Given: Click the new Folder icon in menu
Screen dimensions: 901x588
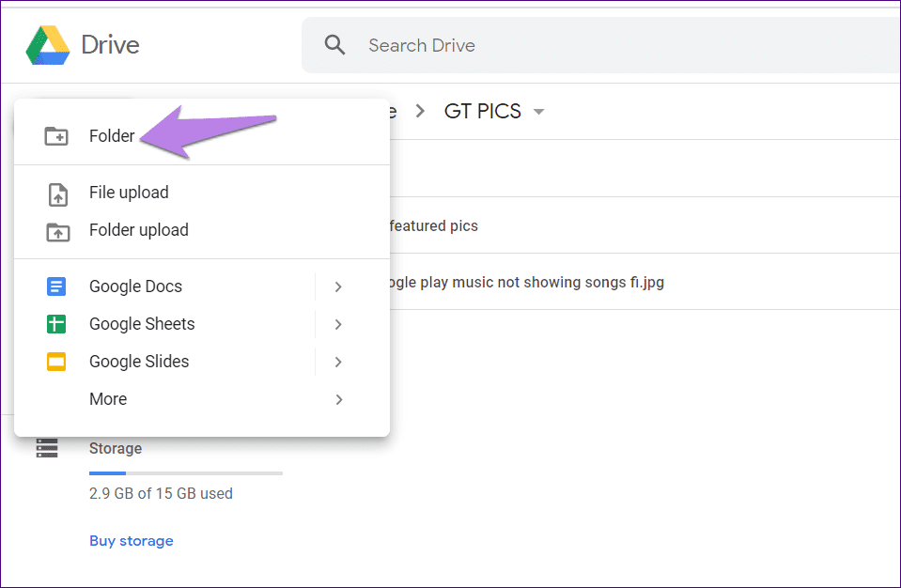Looking at the screenshot, I should pos(56,136).
